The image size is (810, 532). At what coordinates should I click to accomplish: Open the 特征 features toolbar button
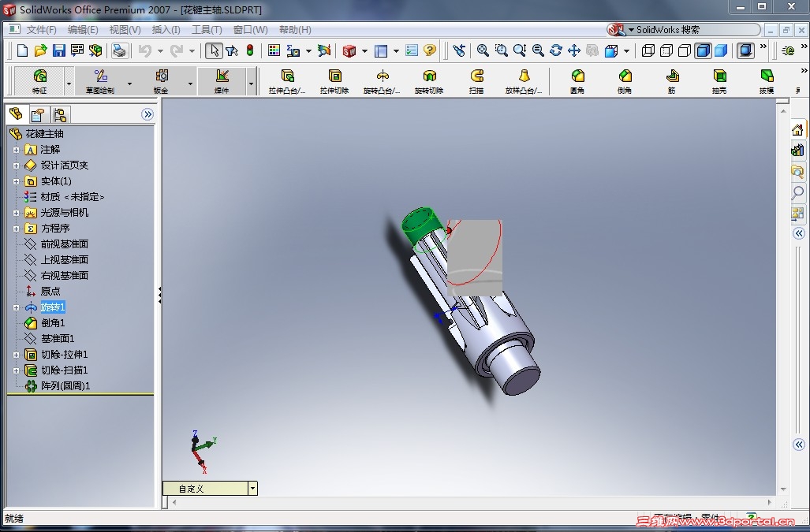click(x=39, y=81)
